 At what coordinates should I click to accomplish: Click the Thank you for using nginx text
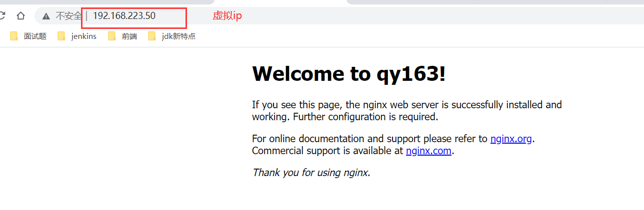[x=311, y=173]
